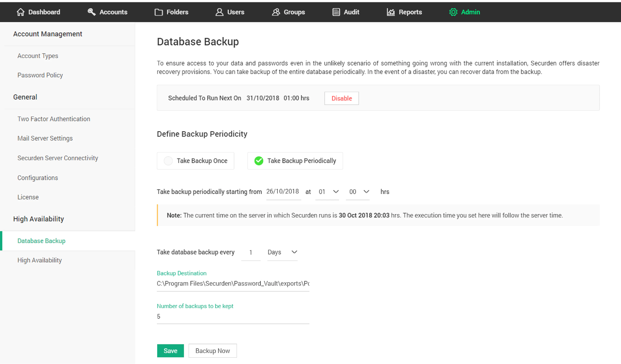Click the Dashboard home icon
The height and width of the screenshot is (364, 621).
21,12
